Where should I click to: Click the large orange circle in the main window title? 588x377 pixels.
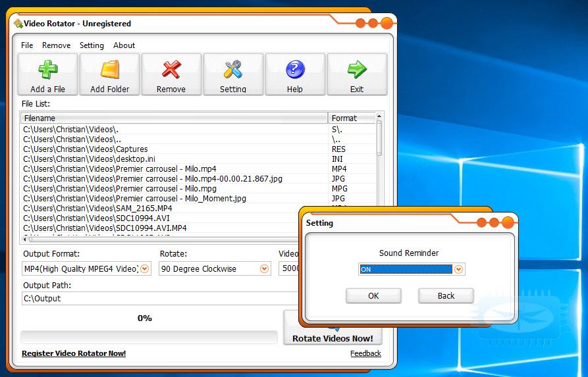(387, 23)
